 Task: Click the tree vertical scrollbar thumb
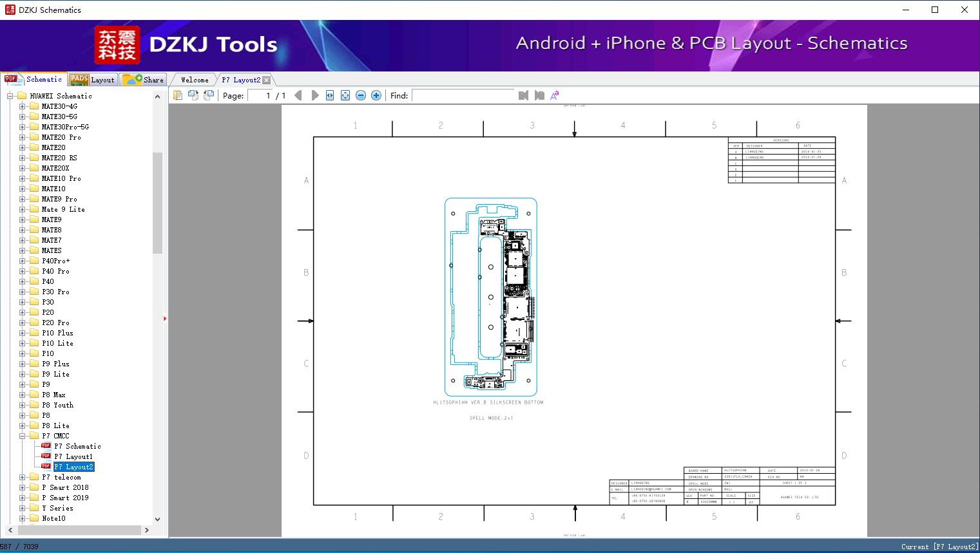157,203
